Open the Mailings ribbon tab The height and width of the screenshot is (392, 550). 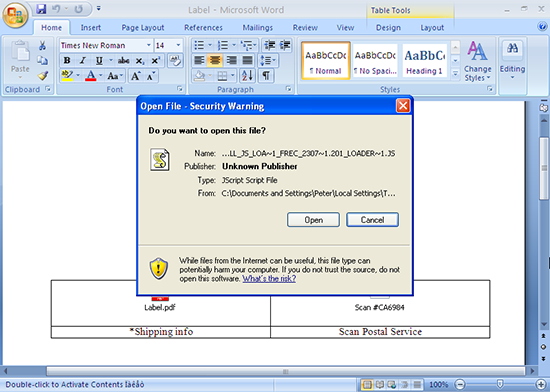pos(257,27)
